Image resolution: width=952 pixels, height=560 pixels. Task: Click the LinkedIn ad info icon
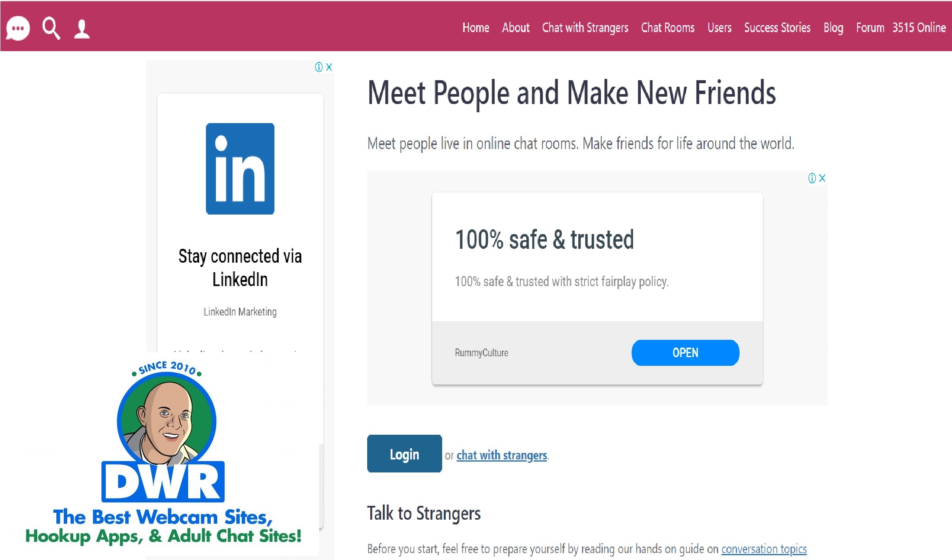point(319,67)
